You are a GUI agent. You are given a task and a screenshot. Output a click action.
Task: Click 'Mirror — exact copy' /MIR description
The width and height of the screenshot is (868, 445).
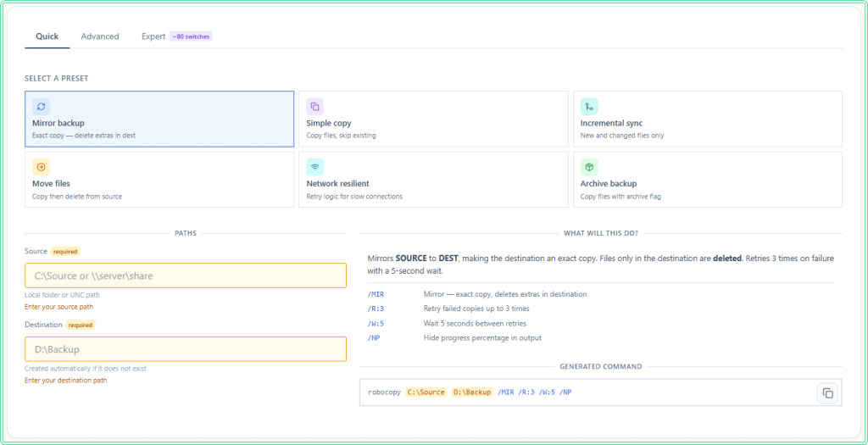pyautogui.click(x=505, y=294)
